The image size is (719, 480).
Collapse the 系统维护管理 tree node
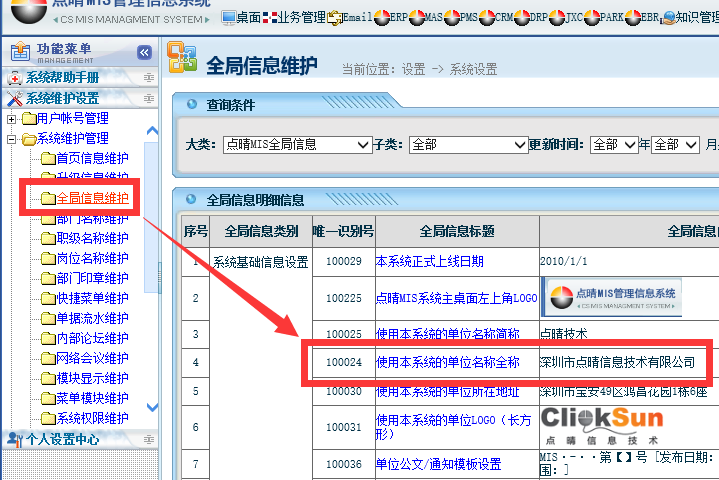coord(12,139)
